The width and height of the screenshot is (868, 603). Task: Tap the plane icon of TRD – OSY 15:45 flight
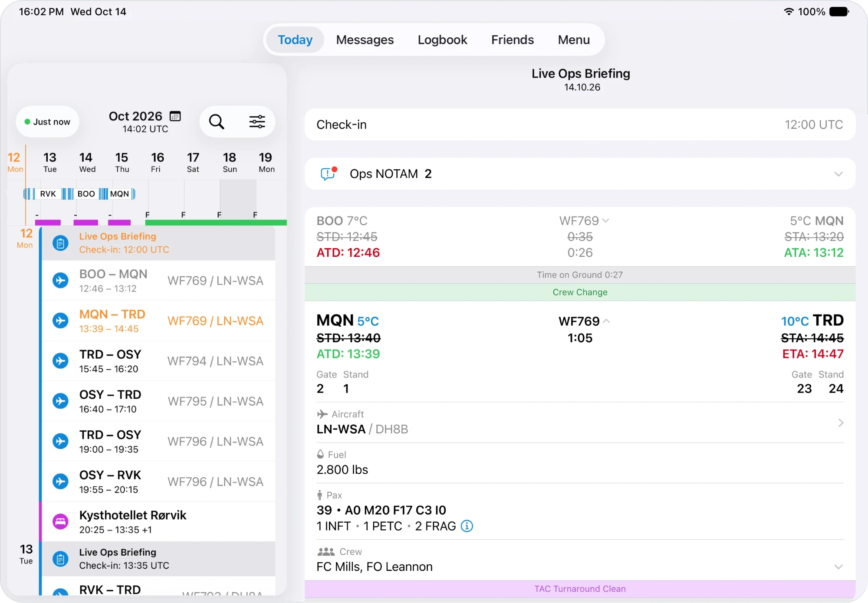[x=60, y=361]
